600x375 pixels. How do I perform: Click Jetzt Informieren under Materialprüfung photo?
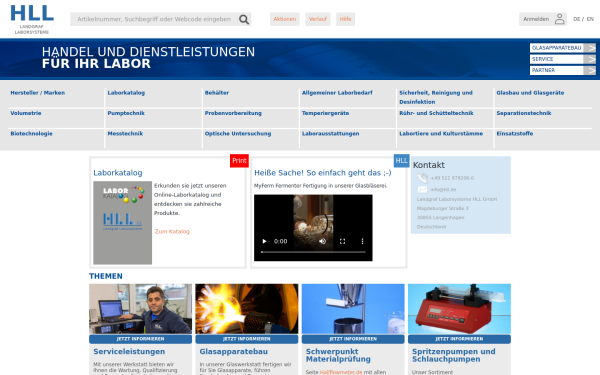[x=353, y=339]
